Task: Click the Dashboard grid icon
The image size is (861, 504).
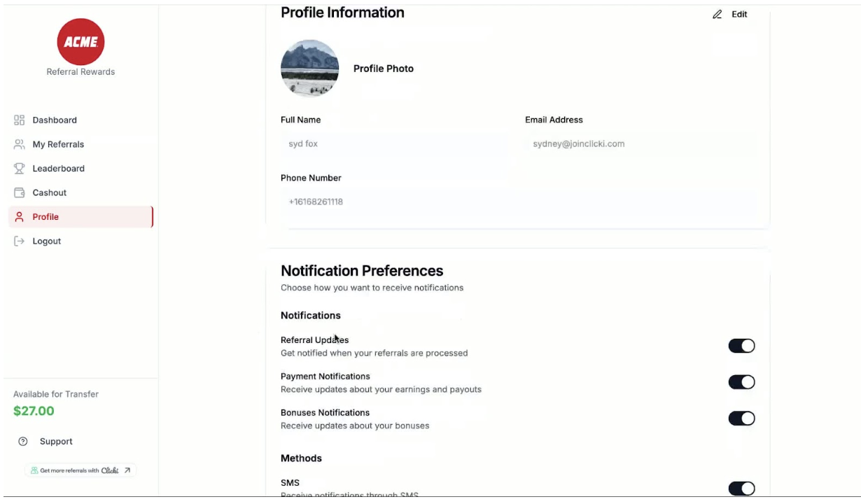Action: (20, 120)
